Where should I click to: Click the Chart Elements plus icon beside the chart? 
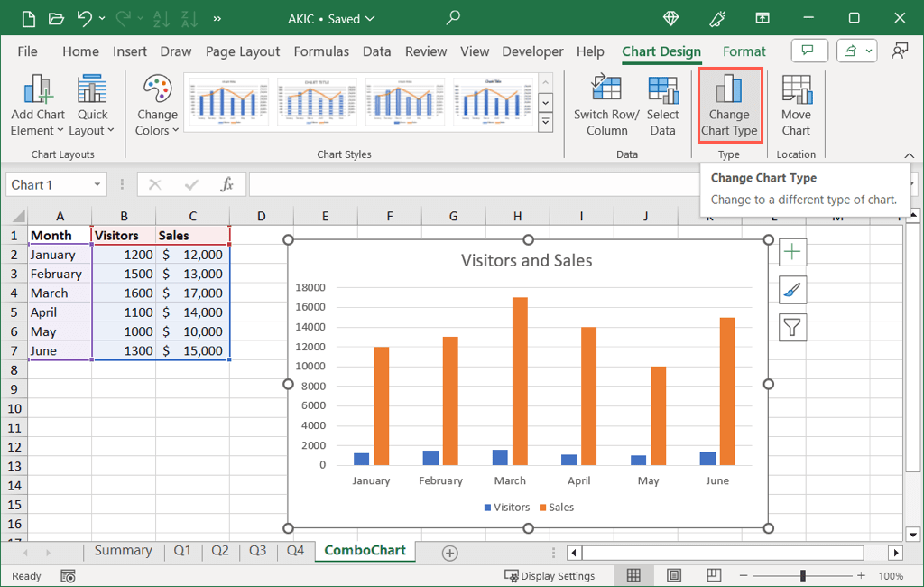(x=792, y=251)
